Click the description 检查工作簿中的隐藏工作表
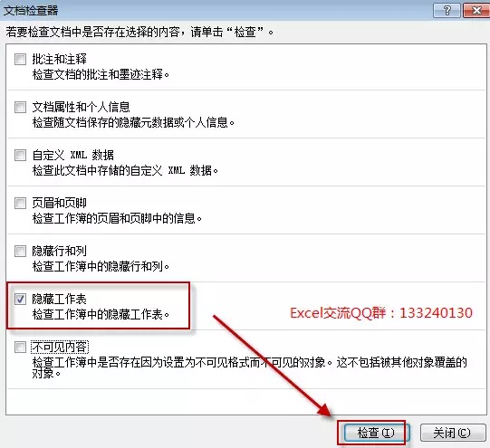Screen dimensions: 490x448 [x=101, y=314]
